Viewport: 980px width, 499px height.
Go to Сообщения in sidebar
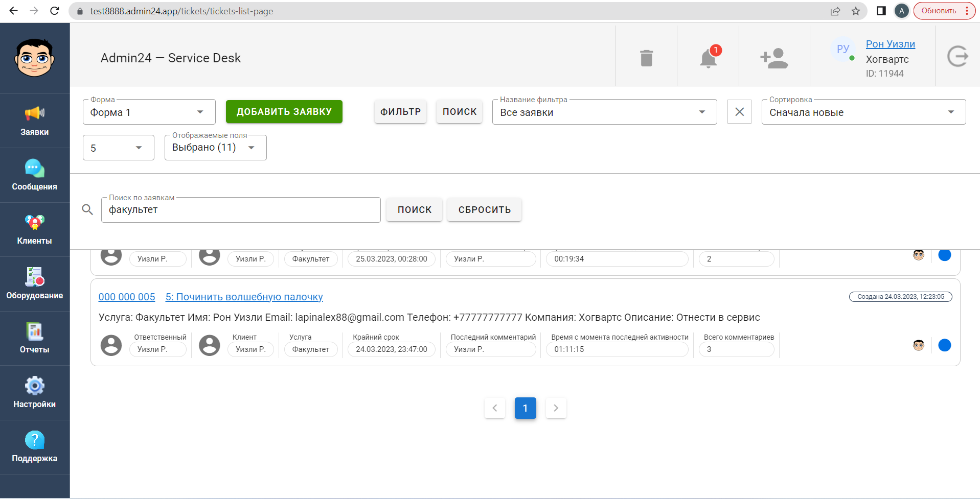pos(35,176)
